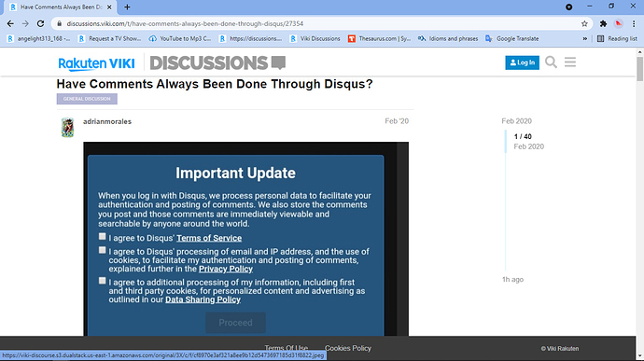The image size is (644, 361).
Task: Click the scrollbar down arrow
Action: [640, 356]
